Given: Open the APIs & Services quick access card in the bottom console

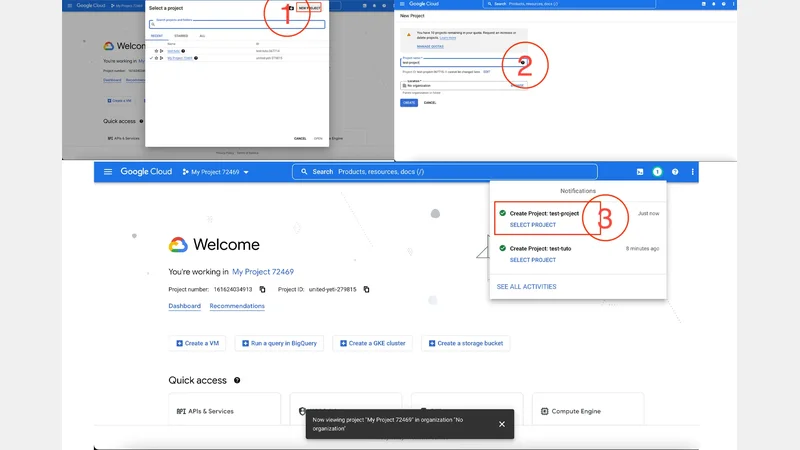Looking at the screenshot, I should pos(224,411).
